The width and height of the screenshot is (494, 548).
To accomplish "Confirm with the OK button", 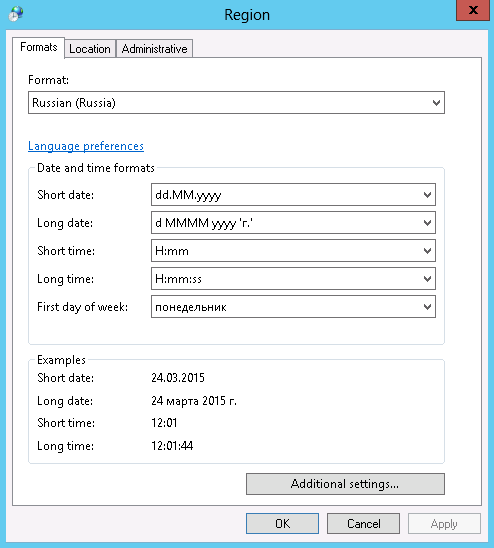I will (282, 524).
